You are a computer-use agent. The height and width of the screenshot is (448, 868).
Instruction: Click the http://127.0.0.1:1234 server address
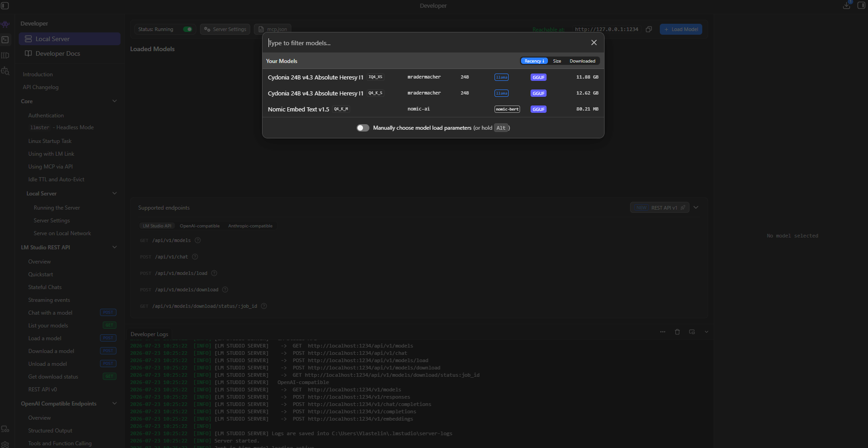coord(606,29)
